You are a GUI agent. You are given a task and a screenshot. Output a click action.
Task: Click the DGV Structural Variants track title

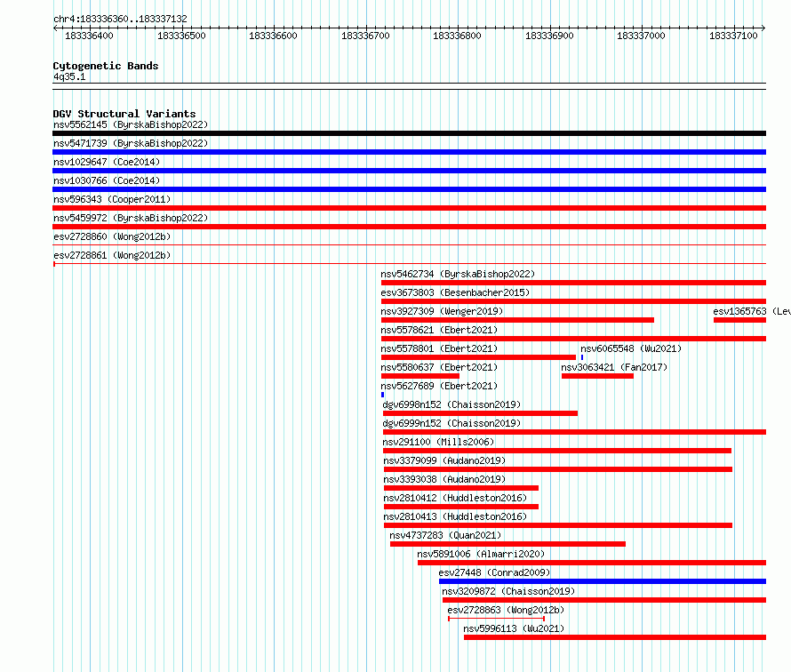[124, 114]
